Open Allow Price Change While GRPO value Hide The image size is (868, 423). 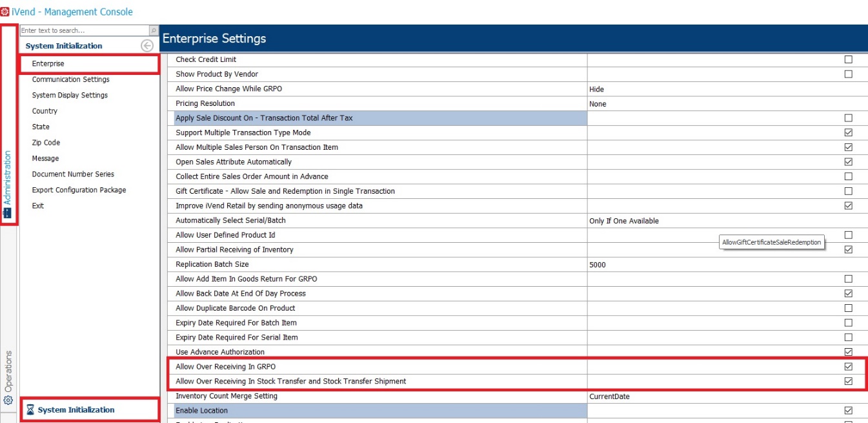[727, 89]
